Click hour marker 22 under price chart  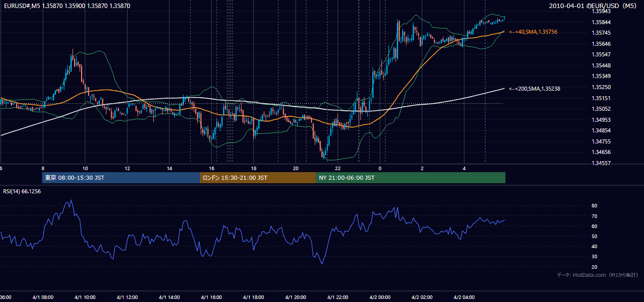tap(338, 169)
